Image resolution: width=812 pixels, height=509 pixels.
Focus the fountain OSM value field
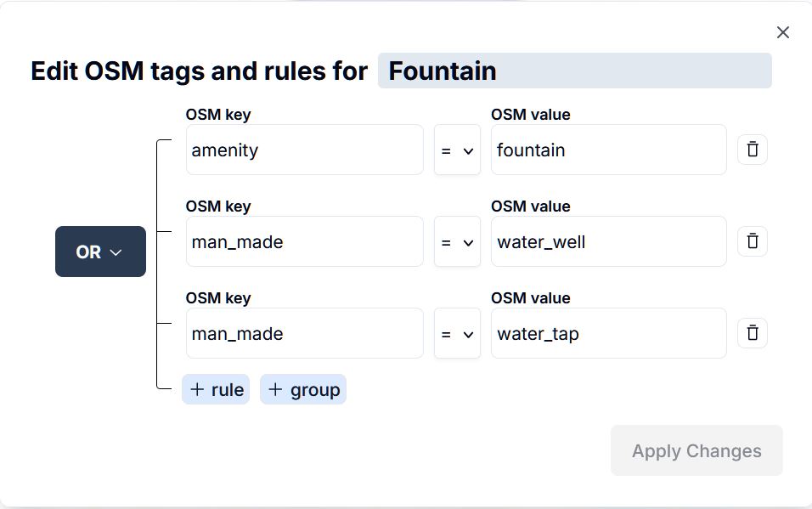tap(608, 150)
